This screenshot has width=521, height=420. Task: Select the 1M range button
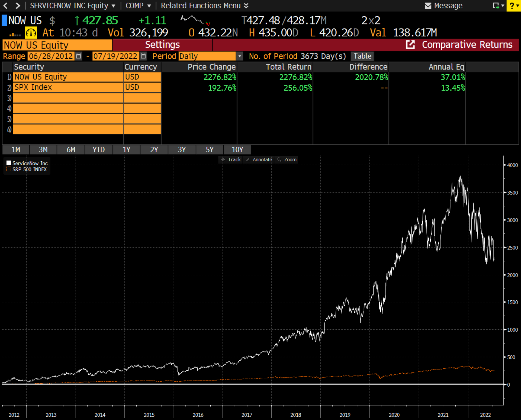(16, 150)
